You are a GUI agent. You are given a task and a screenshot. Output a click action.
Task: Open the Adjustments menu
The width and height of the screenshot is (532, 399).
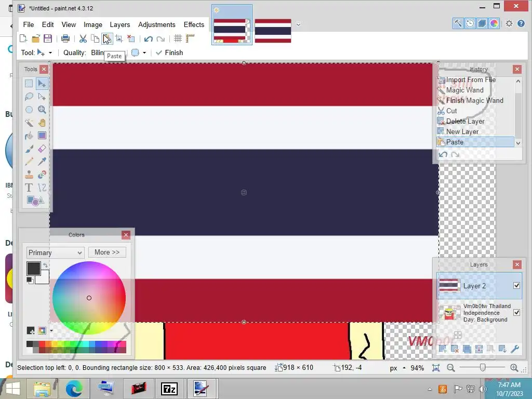pos(157,24)
